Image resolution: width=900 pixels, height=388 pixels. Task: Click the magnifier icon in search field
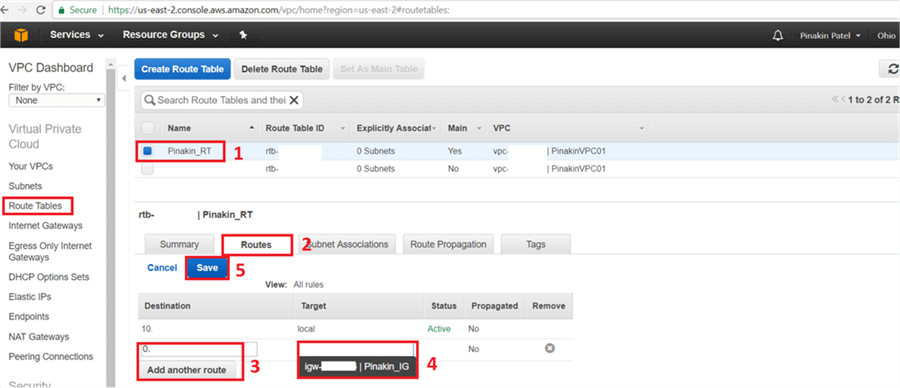pos(150,100)
